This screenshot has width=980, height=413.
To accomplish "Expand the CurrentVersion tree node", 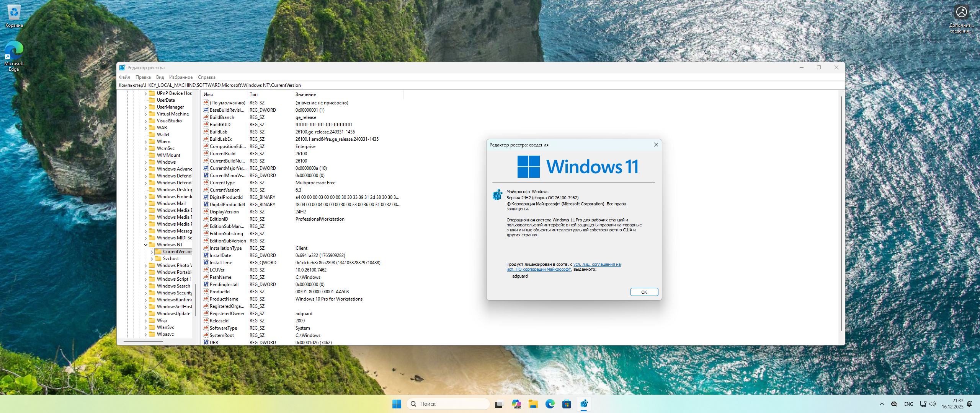I will (x=152, y=252).
